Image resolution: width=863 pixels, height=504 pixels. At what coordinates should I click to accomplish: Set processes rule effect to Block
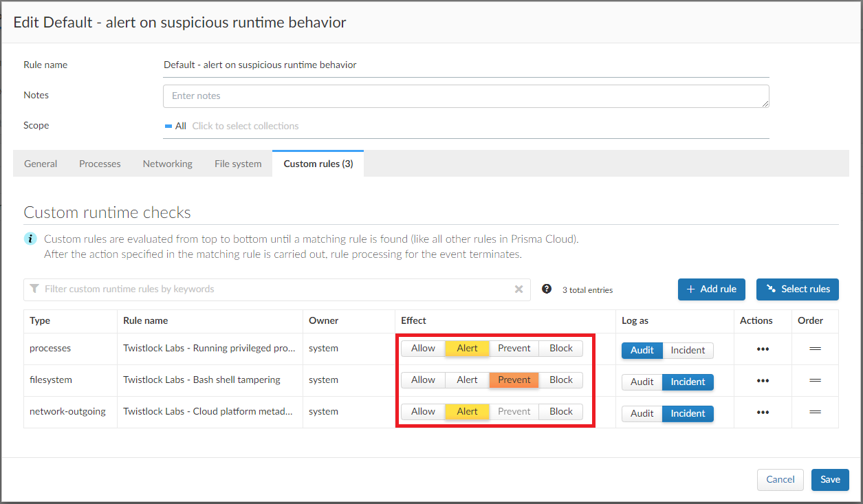pyautogui.click(x=561, y=349)
